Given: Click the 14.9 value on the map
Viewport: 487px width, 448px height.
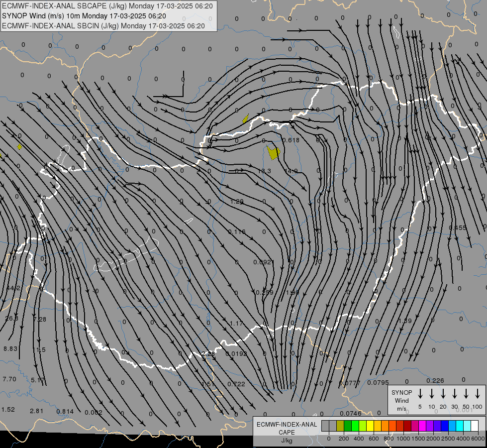Looking at the screenshot, I should (291, 171).
